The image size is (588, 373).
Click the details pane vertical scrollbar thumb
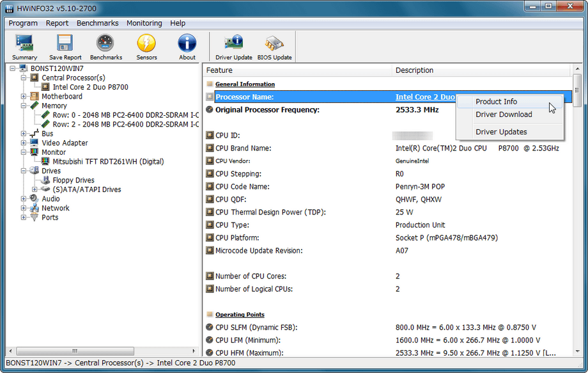(577, 90)
